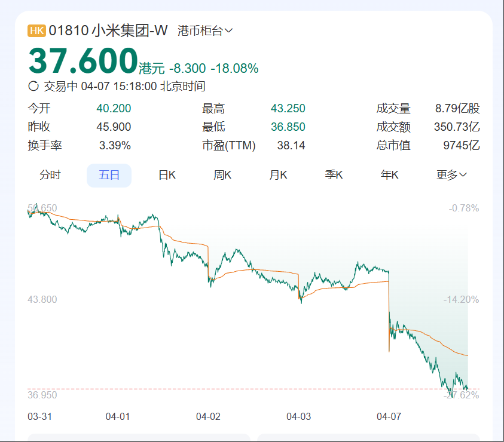Switch to the 日K candlestick view
The width and height of the screenshot is (504, 442).
(x=166, y=175)
